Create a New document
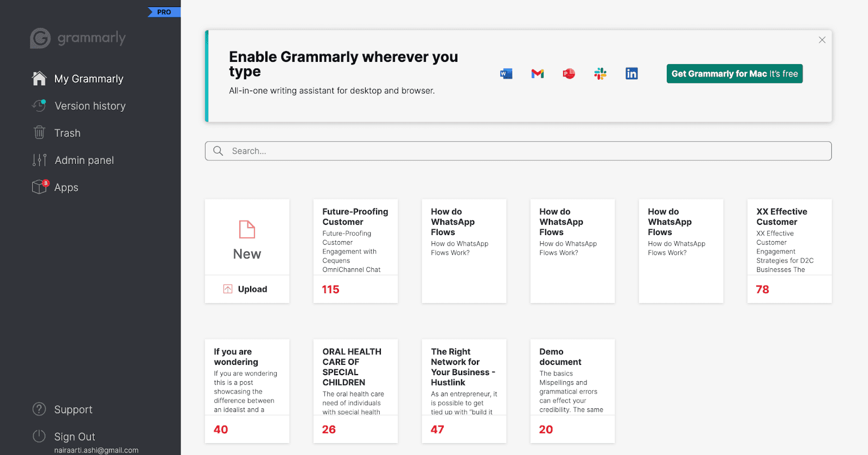 247,237
